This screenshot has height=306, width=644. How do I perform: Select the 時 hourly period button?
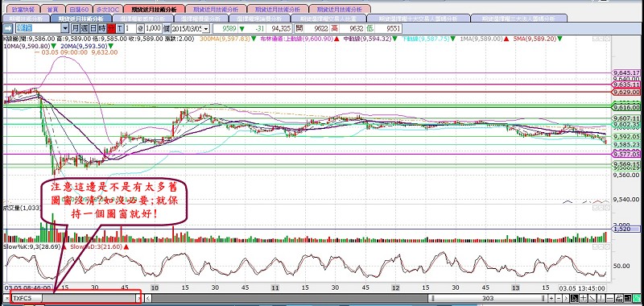click(102, 28)
